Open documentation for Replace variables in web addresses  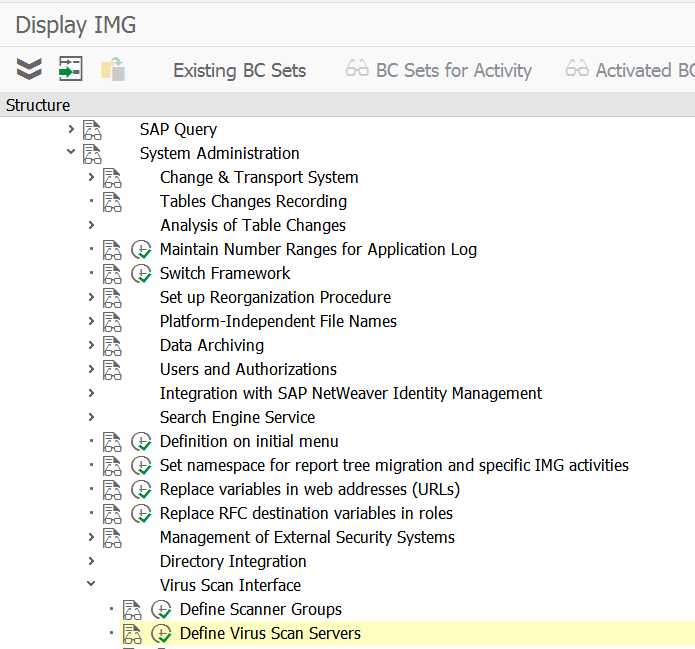[x=112, y=489]
